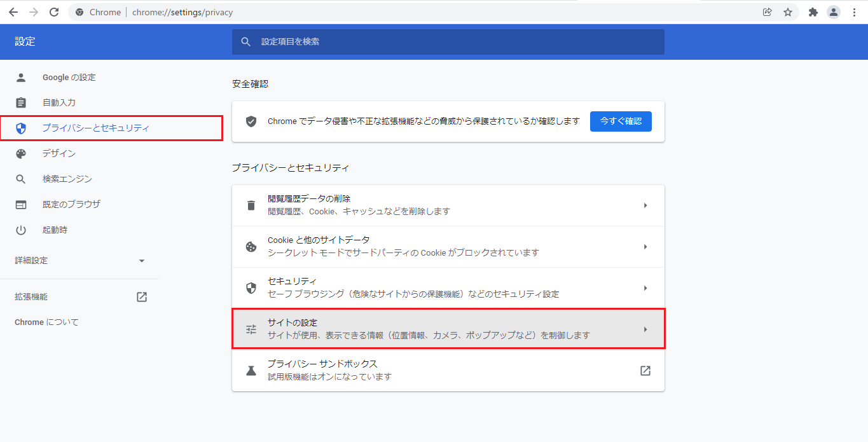Expand 閲覧履歴データの削除 row arrow
The height and width of the screenshot is (442, 868).
(645, 205)
